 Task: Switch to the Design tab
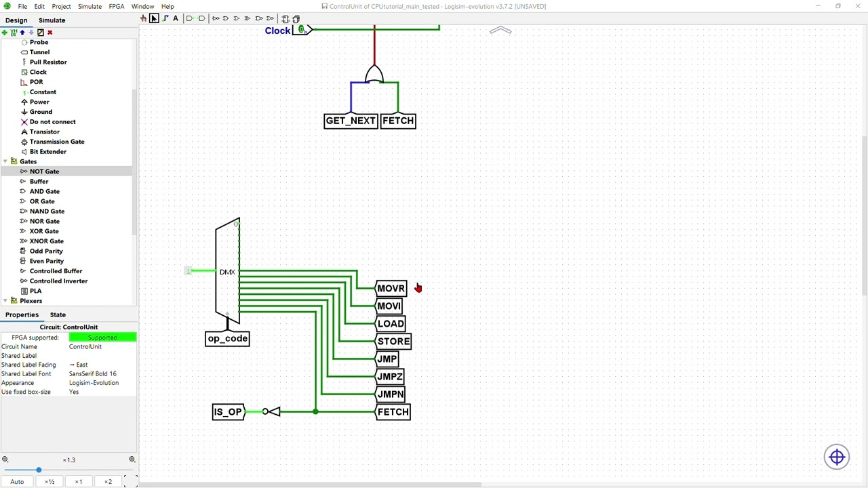coord(16,20)
